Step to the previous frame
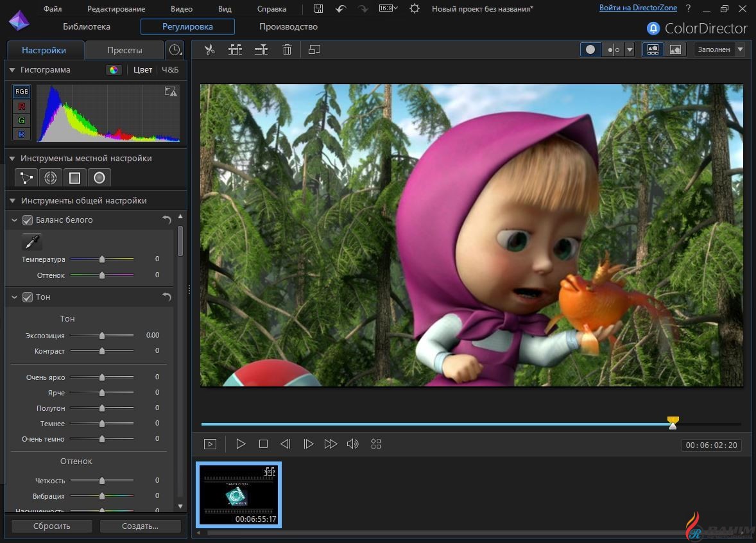Screen dimensions: 756x543 (286, 444)
